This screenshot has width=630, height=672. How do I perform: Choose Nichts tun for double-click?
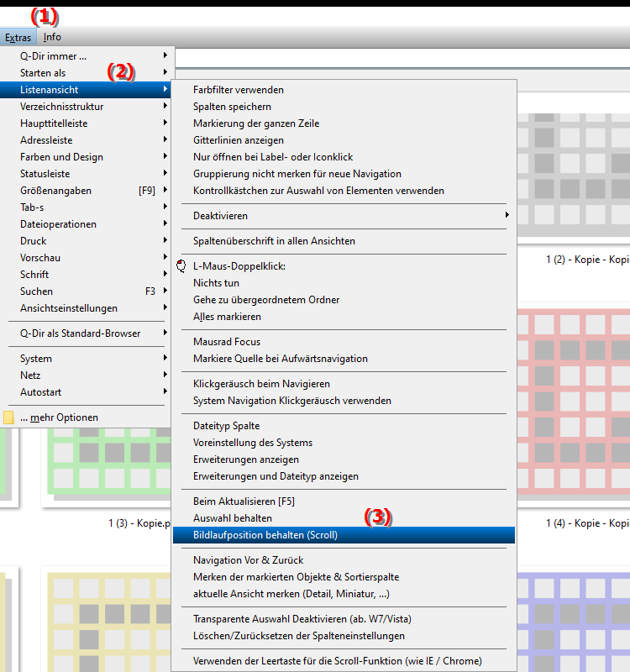click(x=216, y=283)
